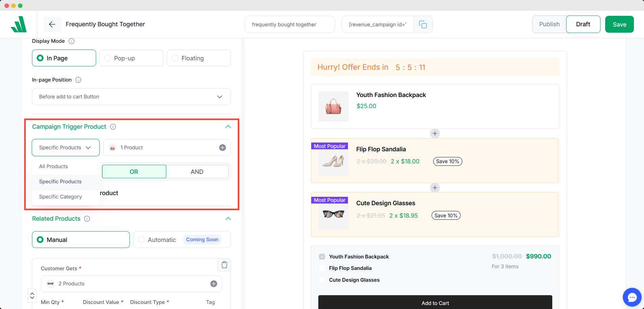Set campaign status to Draft
The height and width of the screenshot is (309, 644).
(x=583, y=24)
